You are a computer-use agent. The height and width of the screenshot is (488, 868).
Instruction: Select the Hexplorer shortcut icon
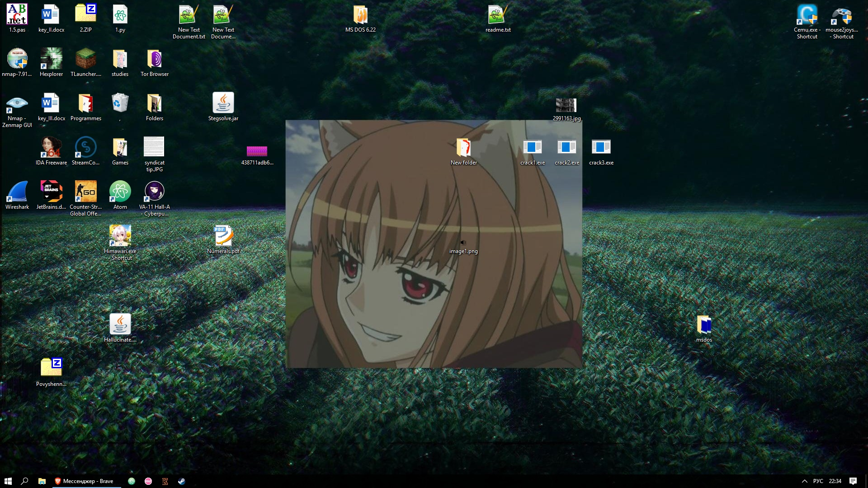51,59
